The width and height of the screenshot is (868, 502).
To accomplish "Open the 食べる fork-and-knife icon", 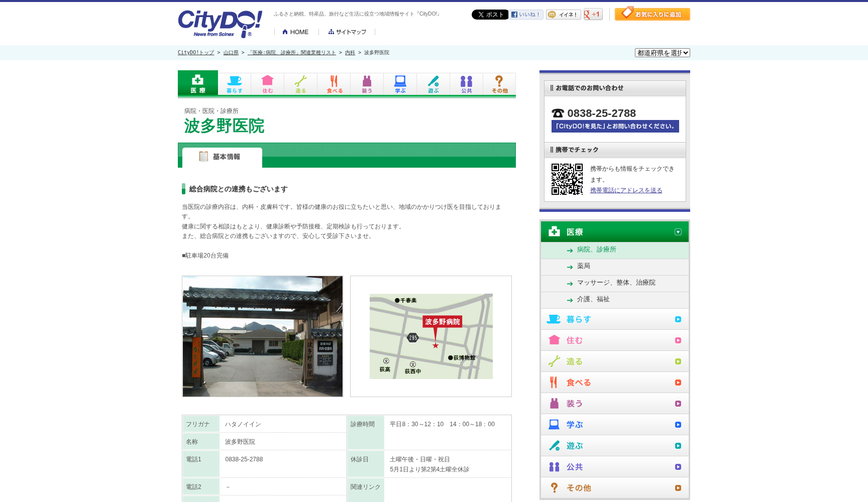I will pyautogui.click(x=334, y=84).
